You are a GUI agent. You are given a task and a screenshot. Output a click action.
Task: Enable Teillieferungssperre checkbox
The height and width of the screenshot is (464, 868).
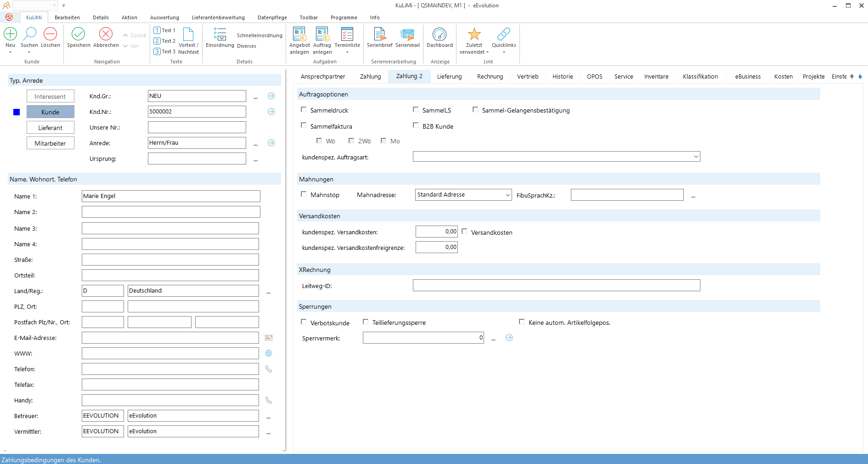coord(366,322)
